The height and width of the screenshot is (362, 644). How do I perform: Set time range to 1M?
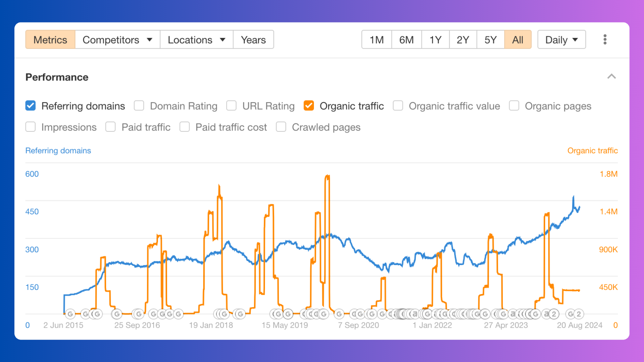377,40
